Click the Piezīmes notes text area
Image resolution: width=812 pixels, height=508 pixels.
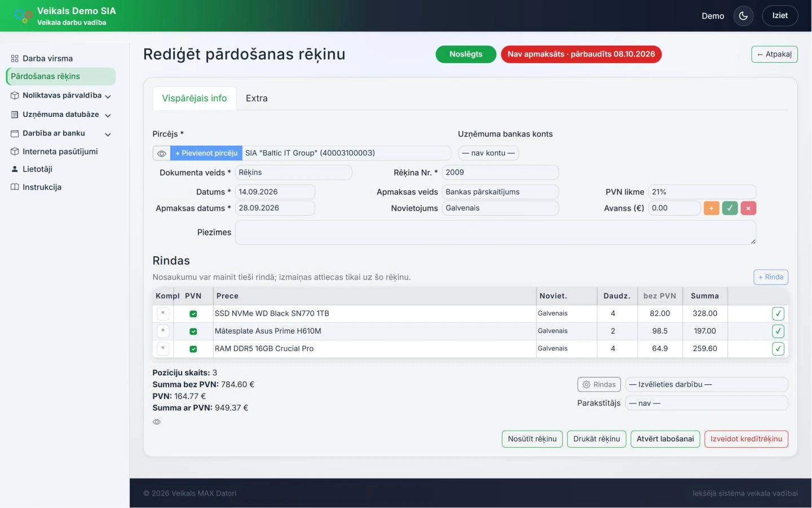coord(496,233)
